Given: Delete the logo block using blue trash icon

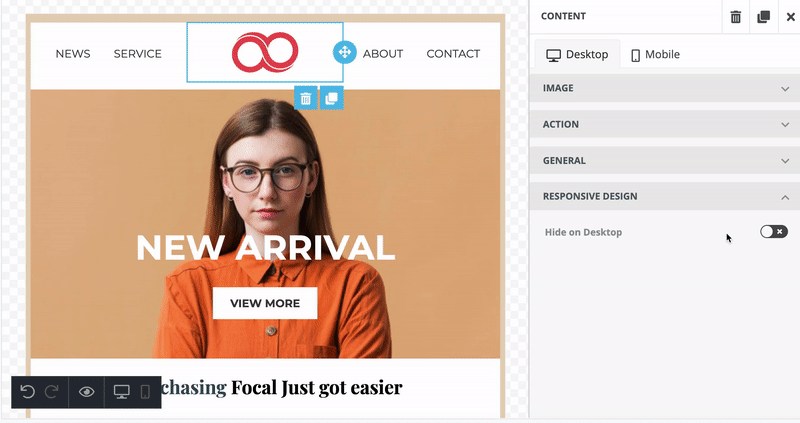Looking at the screenshot, I should coord(306,98).
